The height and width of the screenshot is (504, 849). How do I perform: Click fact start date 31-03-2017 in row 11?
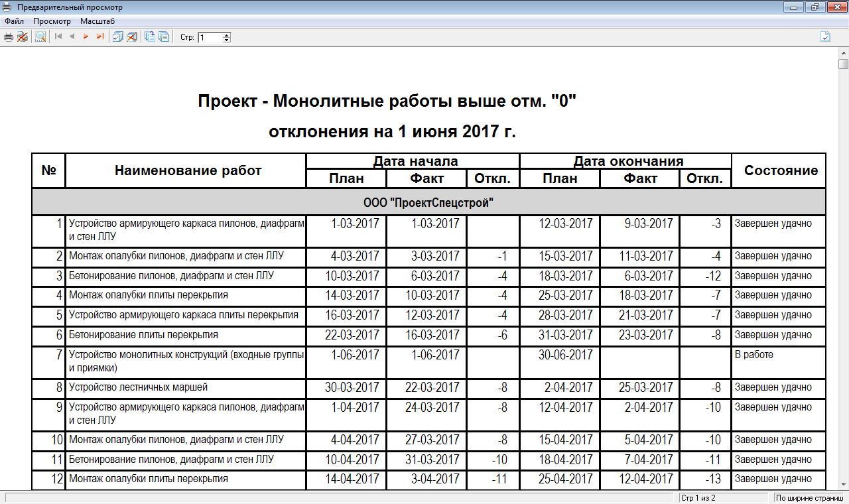click(432, 460)
